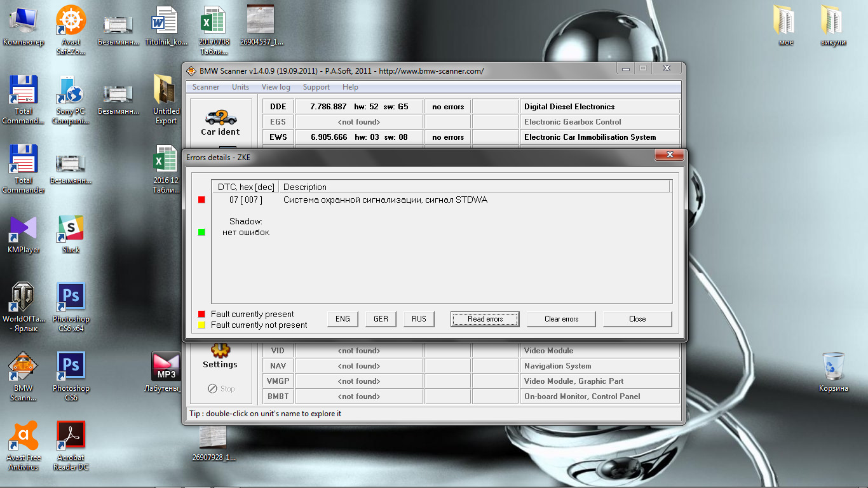The width and height of the screenshot is (868, 488).
Task: Open the Units menu
Action: 240,87
